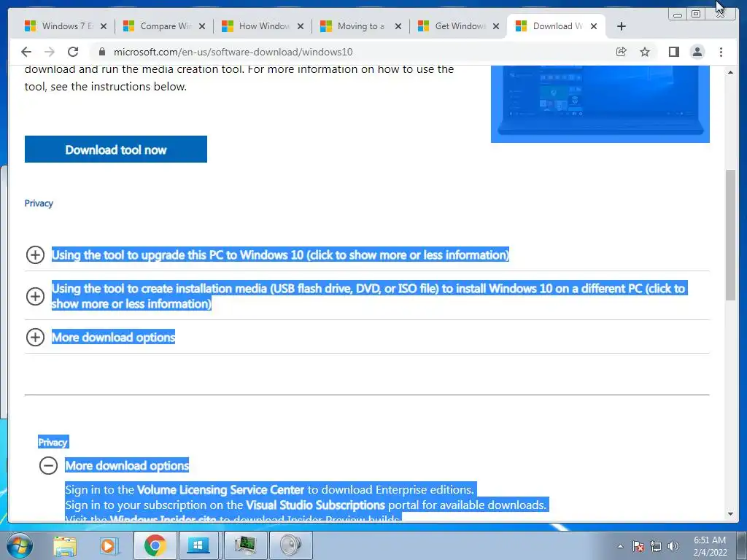The width and height of the screenshot is (747, 560).
Task: Reload the current page
Action: pyautogui.click(x=73, y=52)
